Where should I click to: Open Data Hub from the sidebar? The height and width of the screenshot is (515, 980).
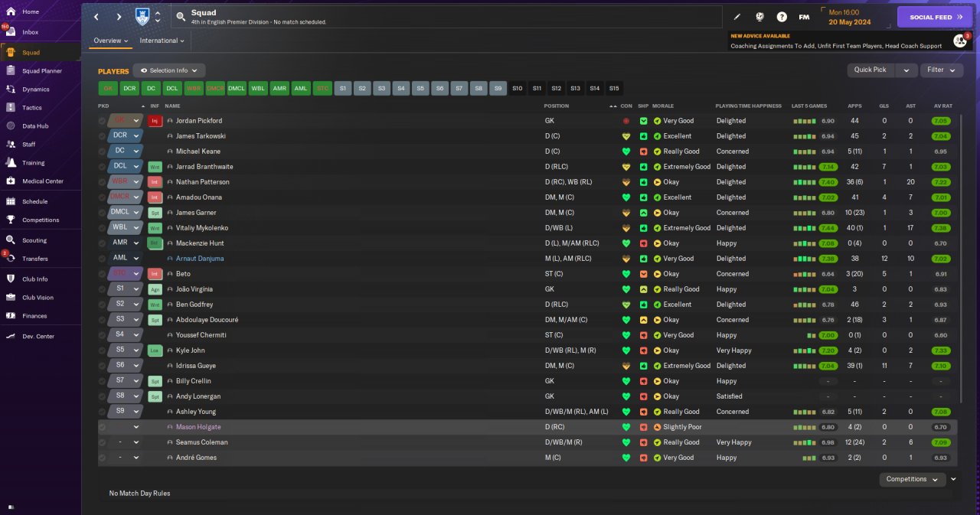[x=35, y=125]
